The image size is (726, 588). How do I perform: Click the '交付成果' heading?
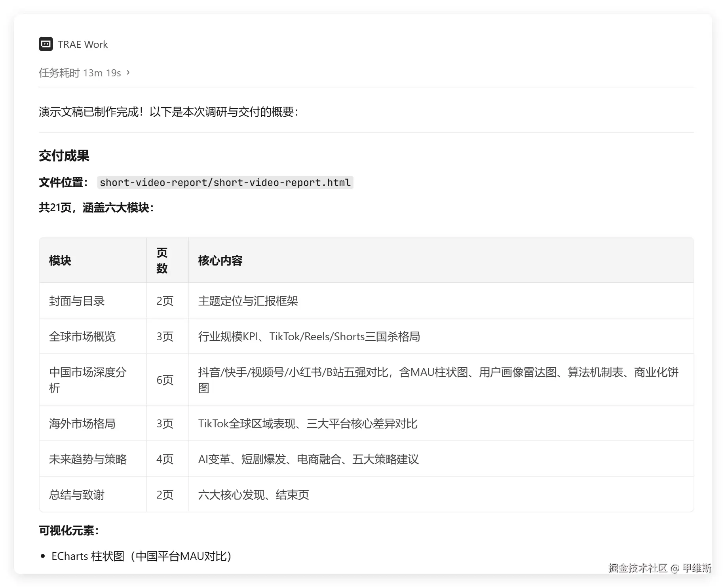pos(64,156)
